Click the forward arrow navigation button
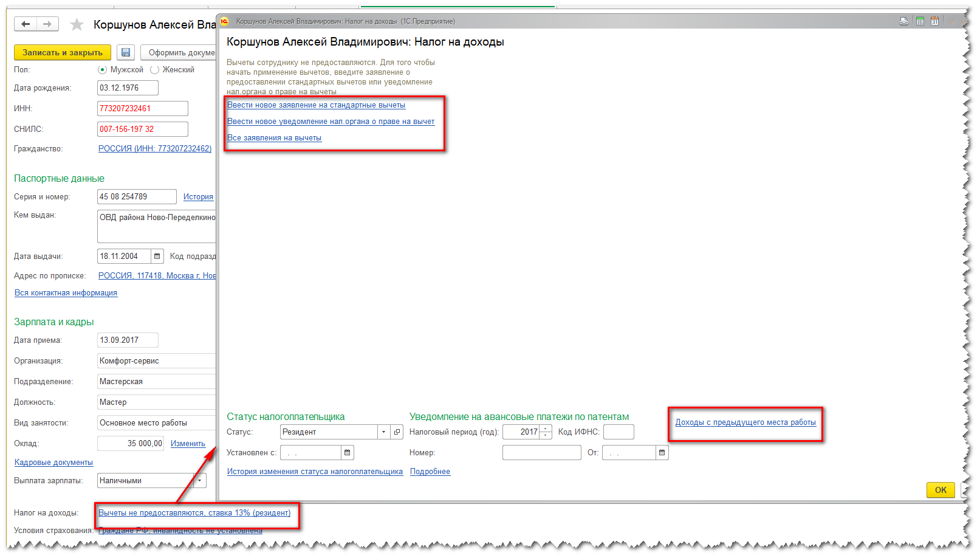Image resolution: width=980 pixels, height=558 pixels. (x=47, y=24)
